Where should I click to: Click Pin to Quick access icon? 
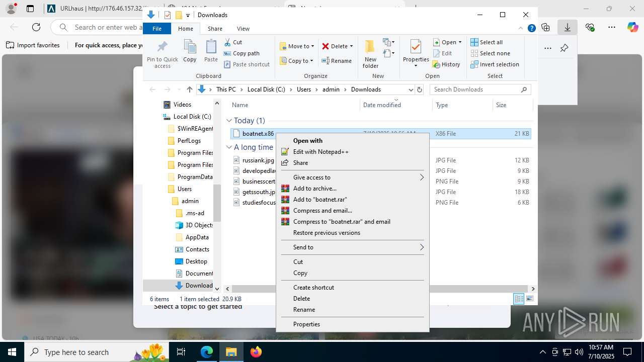162,54
